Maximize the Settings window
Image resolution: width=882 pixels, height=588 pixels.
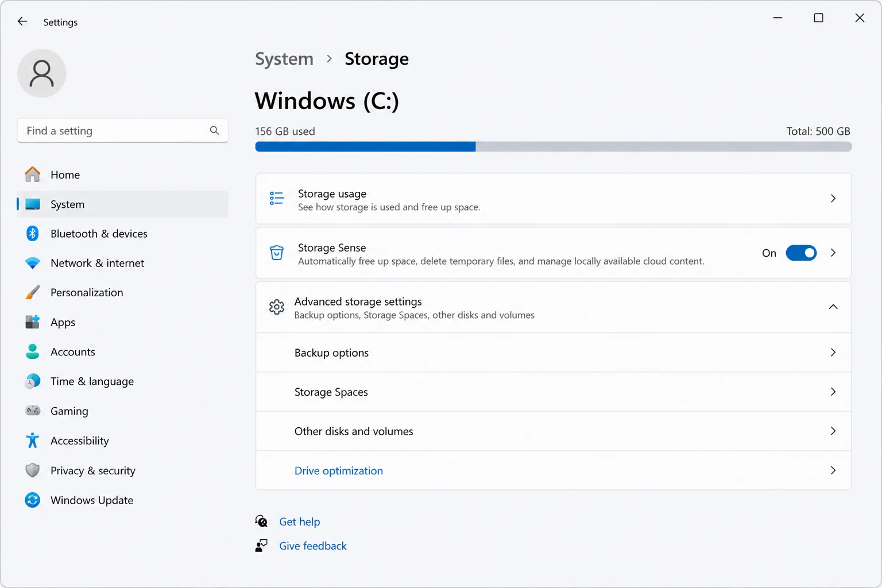pos(819,18)
